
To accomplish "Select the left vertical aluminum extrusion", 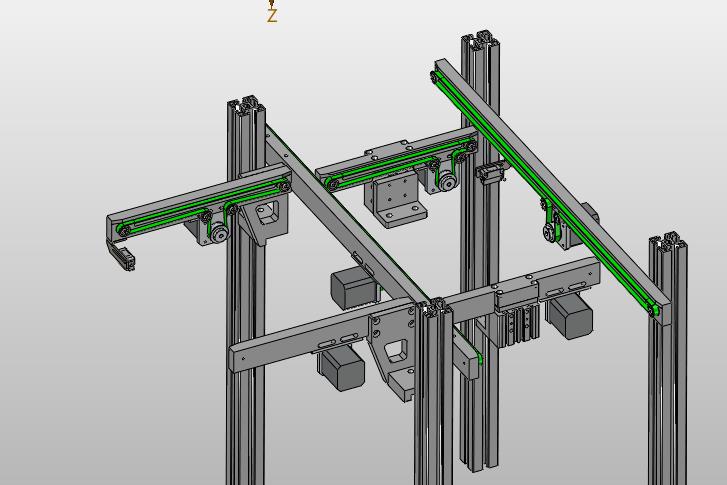I will (x=246, y=287).
